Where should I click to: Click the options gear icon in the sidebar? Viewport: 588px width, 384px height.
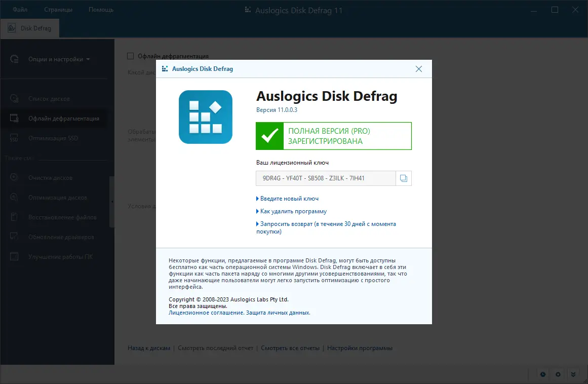pyautogui.click(x=14, y=59)
